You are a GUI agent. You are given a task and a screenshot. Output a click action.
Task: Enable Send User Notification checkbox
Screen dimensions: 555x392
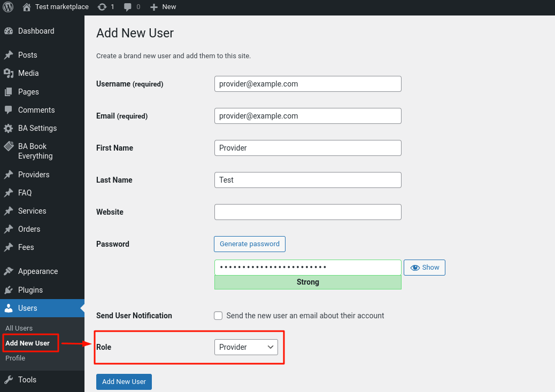point(218,316)
